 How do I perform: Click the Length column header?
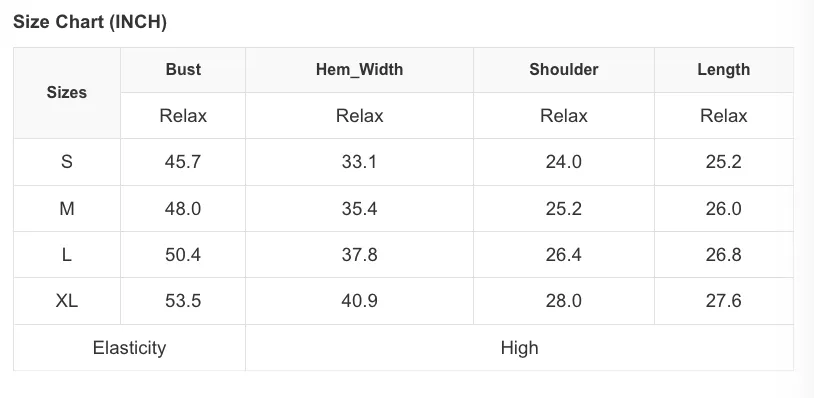coord(724,70)
